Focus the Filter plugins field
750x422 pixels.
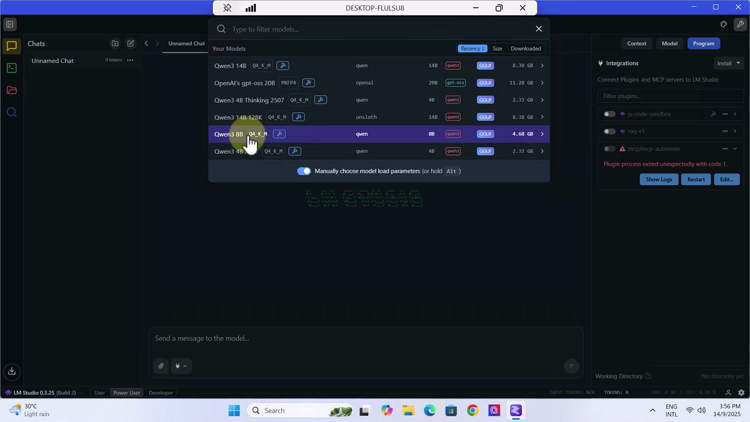[x=670, y=96]
